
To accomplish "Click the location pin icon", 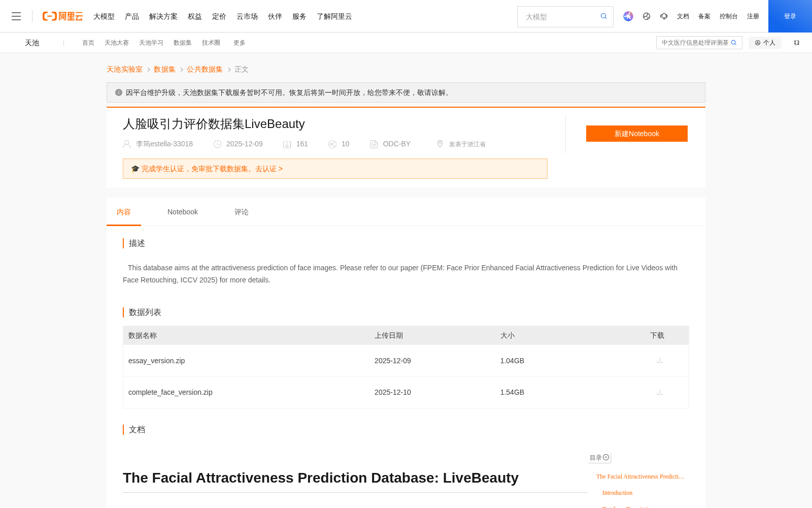I will (440, 144).
